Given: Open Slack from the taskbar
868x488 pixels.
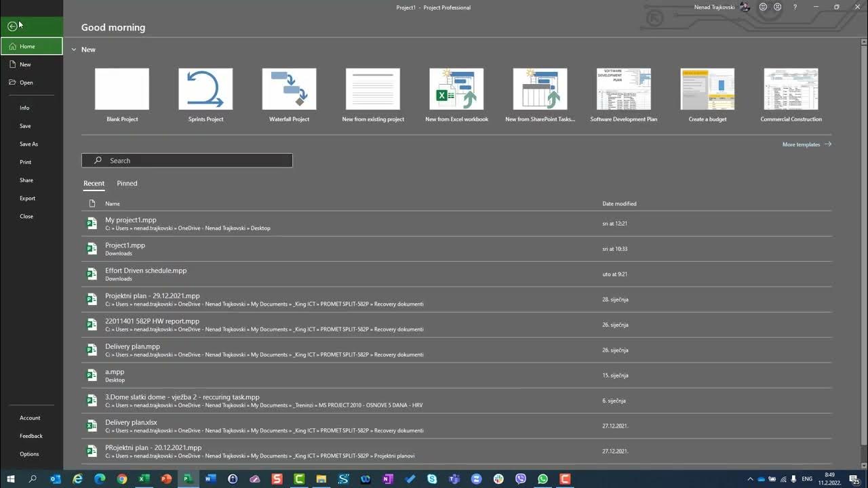Looking at the screenshot, I should [x=498, y=479].
